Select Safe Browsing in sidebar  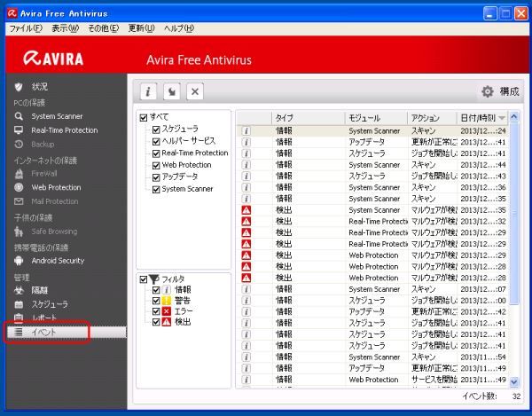[46, 232]
